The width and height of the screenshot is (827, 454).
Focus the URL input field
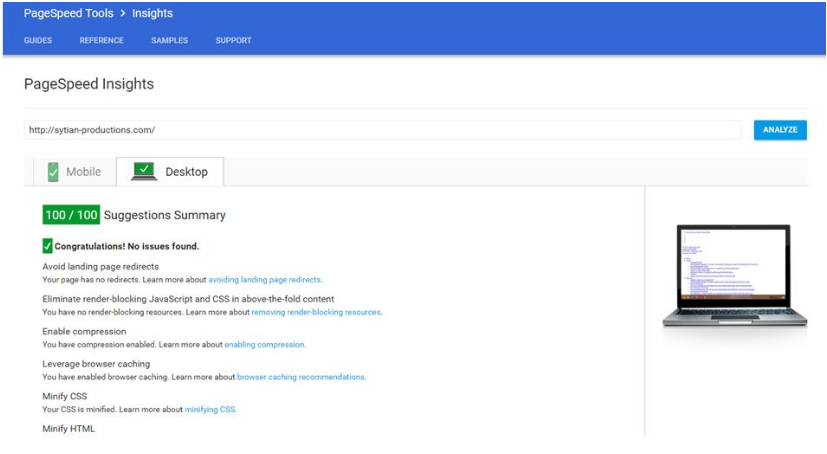coord(382,130)
